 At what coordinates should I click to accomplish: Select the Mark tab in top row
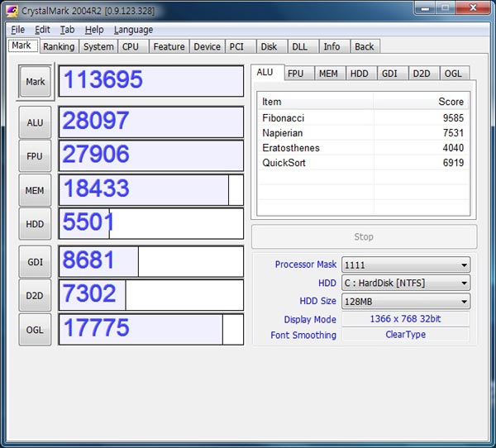click(x=23, y=45)
